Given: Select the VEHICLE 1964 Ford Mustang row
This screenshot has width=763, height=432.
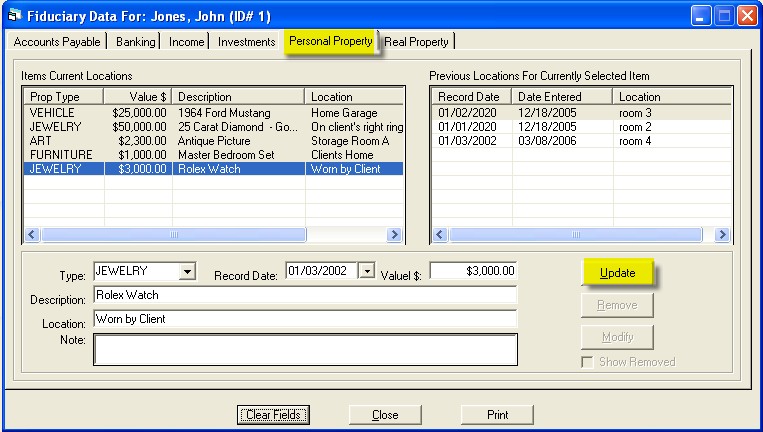Looking at the screenshot, I should click(x=214, y=113).
